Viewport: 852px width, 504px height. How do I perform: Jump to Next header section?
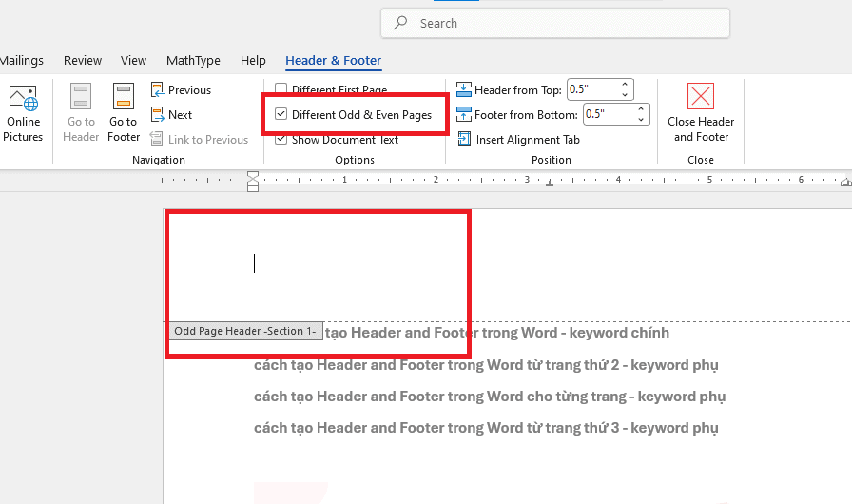[172, 115]
